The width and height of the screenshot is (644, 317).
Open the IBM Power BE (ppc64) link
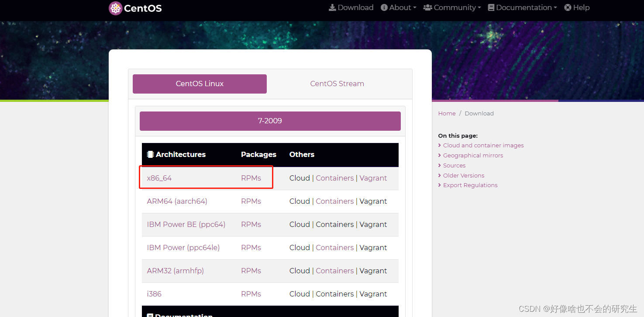[x=186, y=224]
